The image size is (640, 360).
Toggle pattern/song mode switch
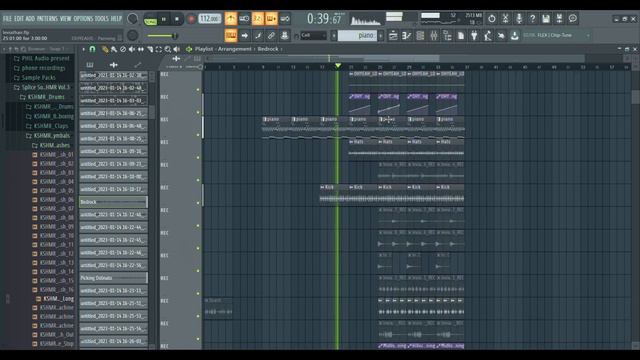click(150, 20)
